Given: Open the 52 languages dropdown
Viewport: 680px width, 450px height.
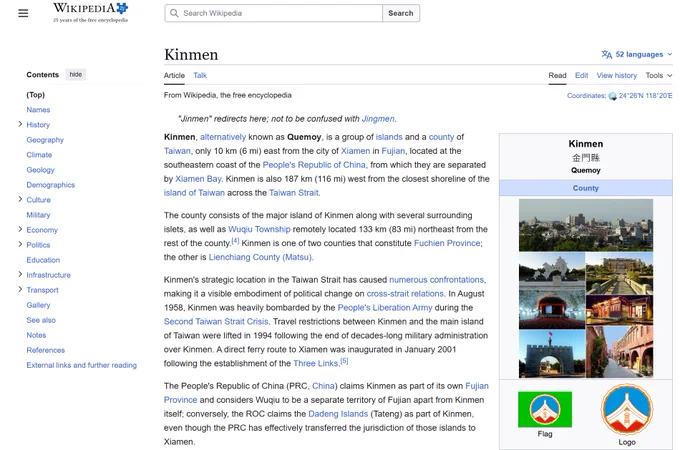Looking at the screenshot, I should point(637,54).
